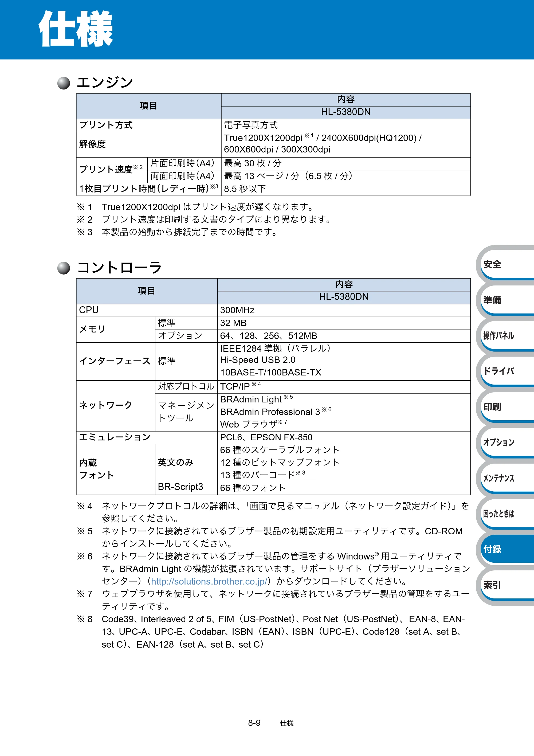Click the 300MHz CPU value
Viewport: 534px width, 756px height.
point(237,310)
